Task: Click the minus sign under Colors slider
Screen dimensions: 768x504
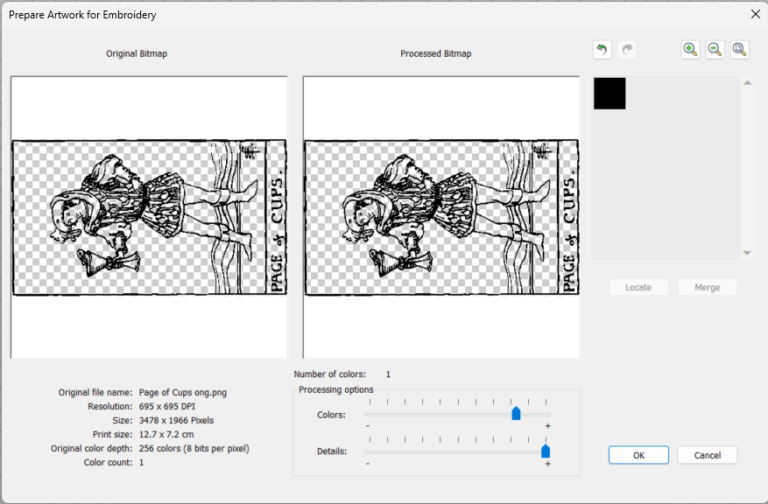Action: point(368,426)
